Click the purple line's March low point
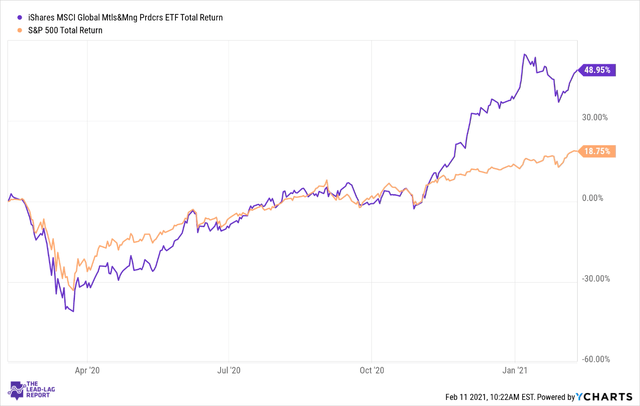This screenshot has height=406, width=640. click(x=73, y=311)
